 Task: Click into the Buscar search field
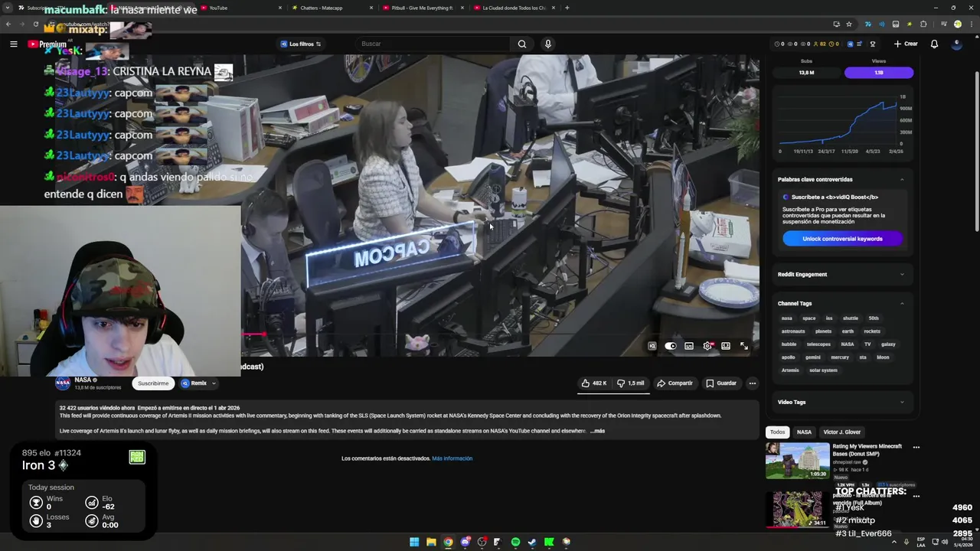click(x=433, y=44)
